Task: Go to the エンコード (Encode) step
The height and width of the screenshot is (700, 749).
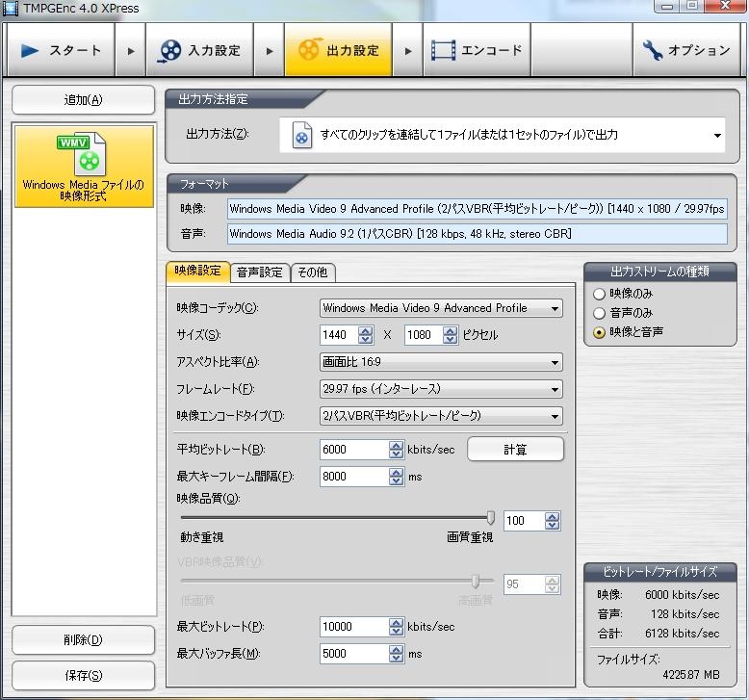Action: point(477,50)
